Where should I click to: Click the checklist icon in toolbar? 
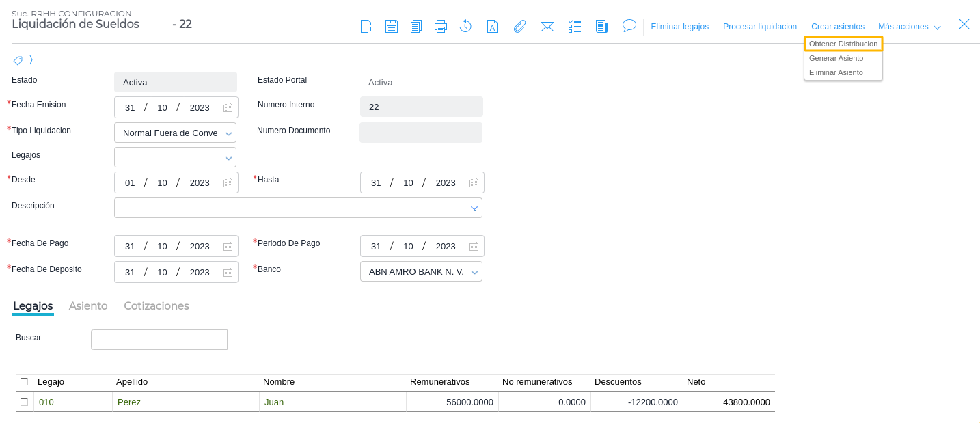coord(575,27)
